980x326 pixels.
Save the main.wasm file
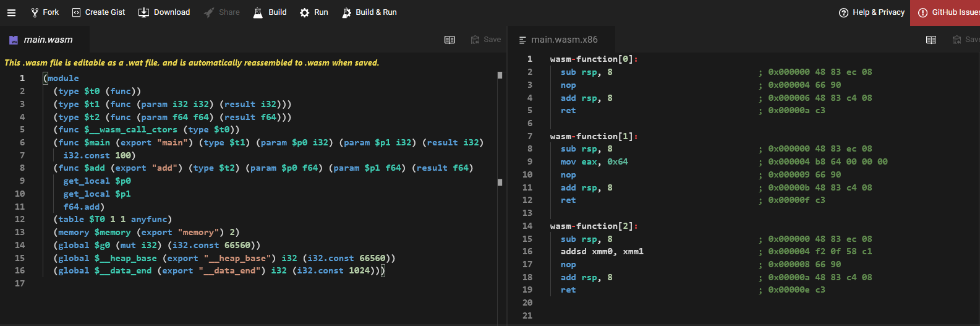[486, 40]
